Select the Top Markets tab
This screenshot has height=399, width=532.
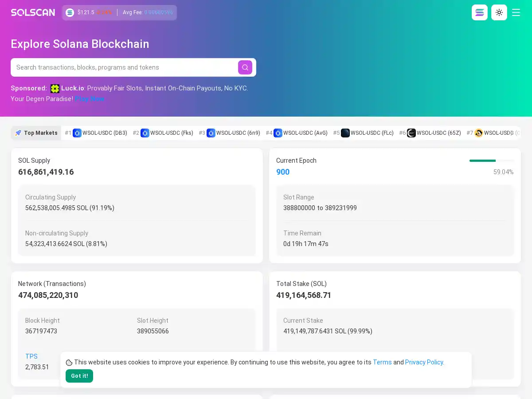36,133
